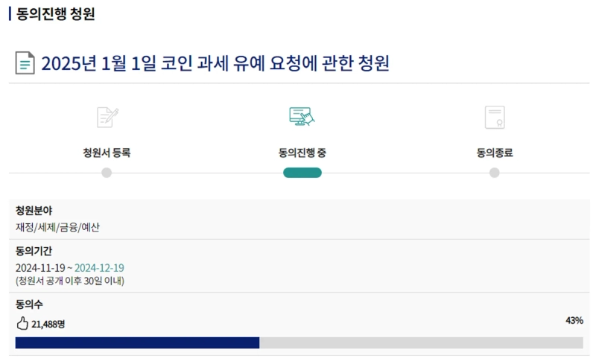Click the consent in progress monitor icon
596x364 pixels.
302,117
